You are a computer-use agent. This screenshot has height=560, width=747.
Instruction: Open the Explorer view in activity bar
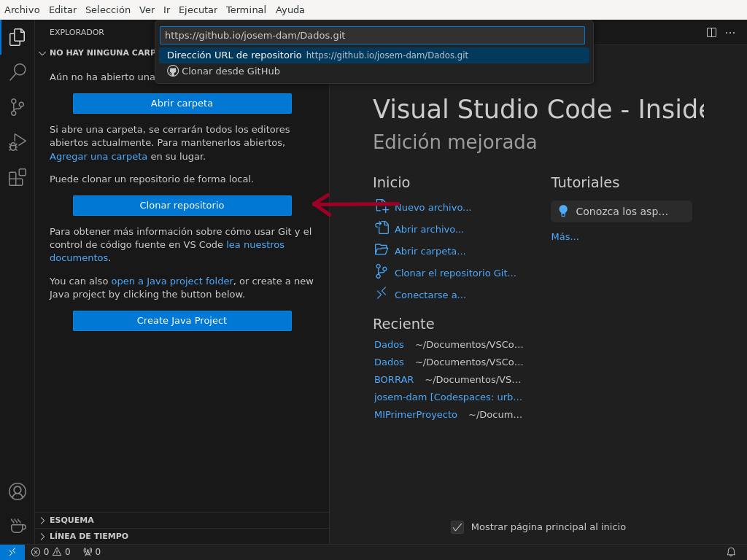click(x=18, y=36)
